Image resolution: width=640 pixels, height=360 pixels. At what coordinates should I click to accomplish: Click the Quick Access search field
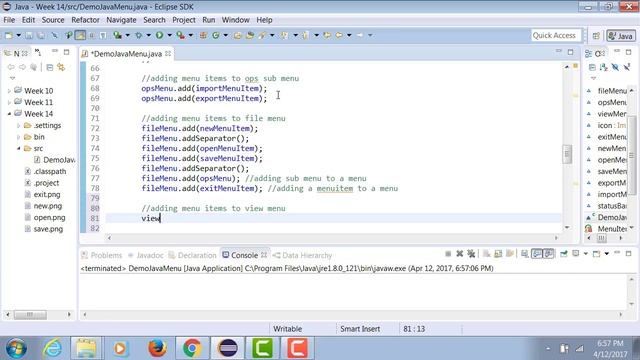tap(556, 36)
